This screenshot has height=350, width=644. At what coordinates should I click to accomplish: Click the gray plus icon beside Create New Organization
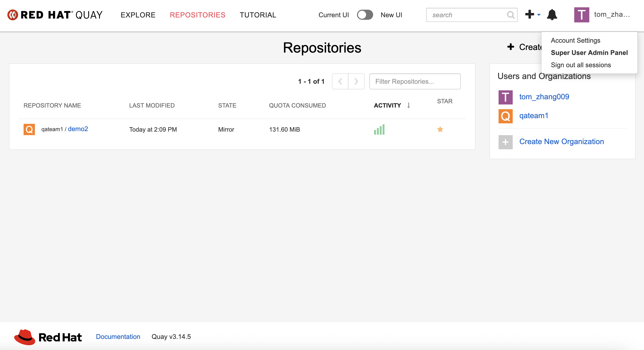[x=505, y=142]
